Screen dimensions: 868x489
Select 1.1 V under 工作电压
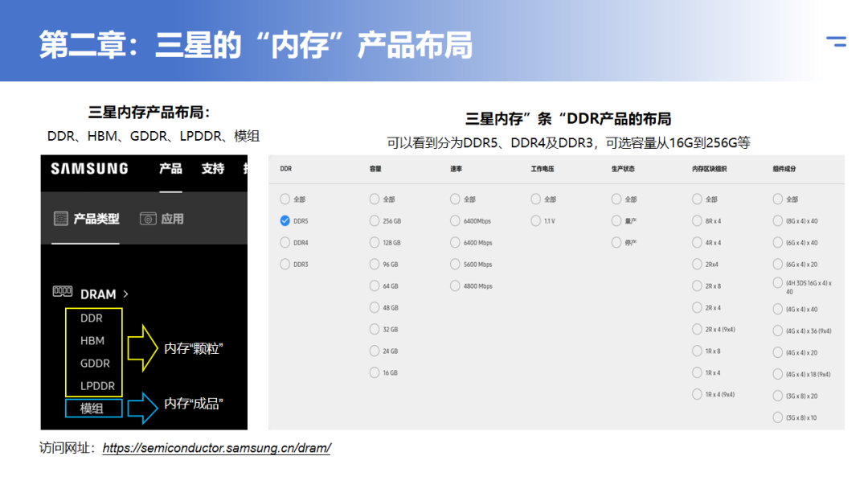535,220
